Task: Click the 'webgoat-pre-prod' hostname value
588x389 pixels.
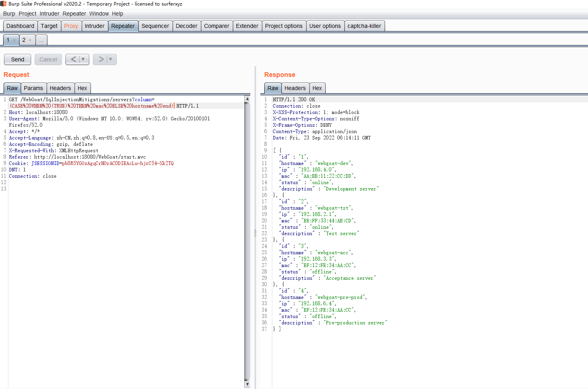Action: click(340, 297)
